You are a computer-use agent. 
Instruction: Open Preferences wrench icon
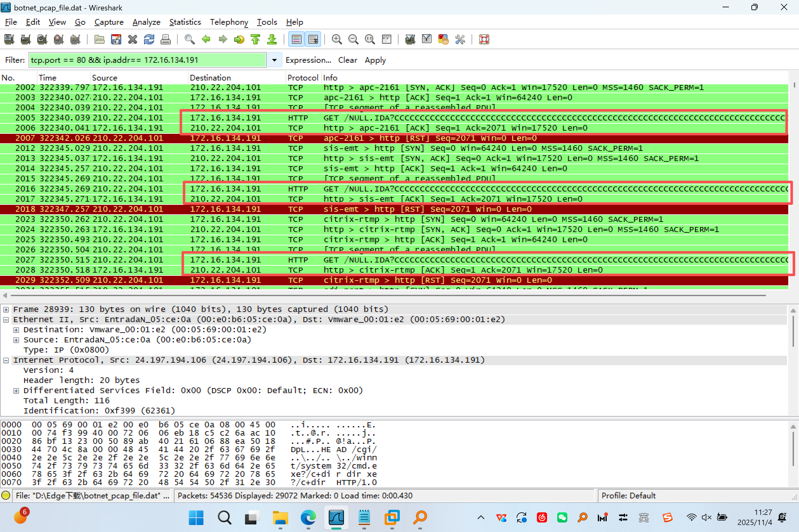point(460,40)
